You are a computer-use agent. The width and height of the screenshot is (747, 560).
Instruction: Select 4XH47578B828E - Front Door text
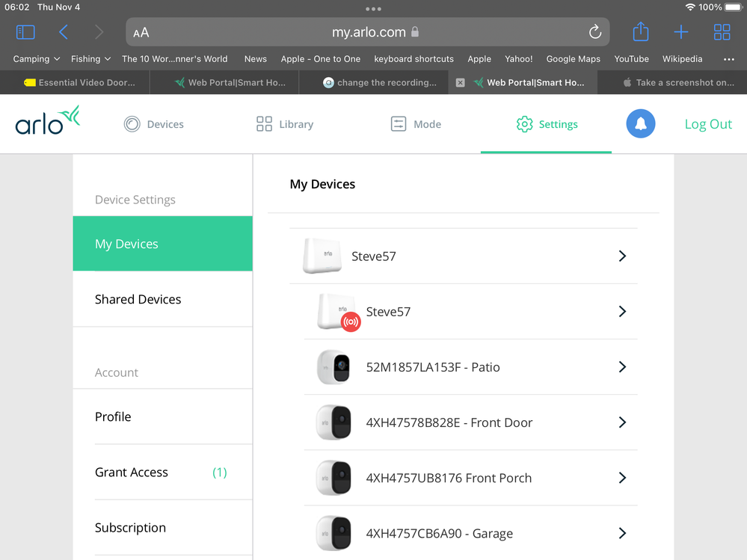point(449,422)
